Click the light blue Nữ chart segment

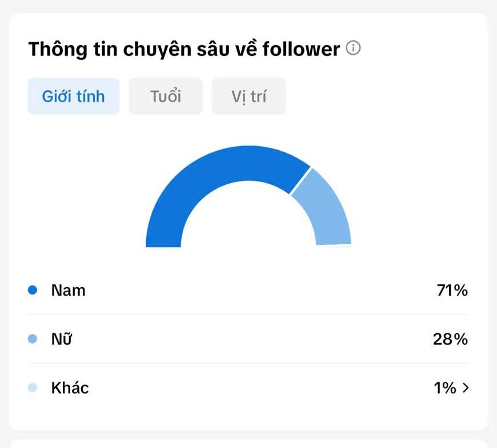[326, 209]
